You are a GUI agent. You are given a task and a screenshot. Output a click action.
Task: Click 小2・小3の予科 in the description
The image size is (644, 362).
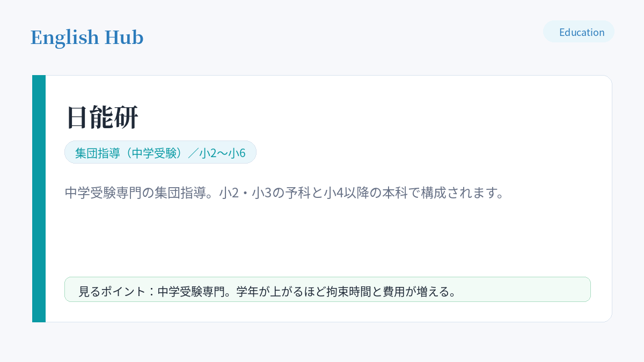262,193
